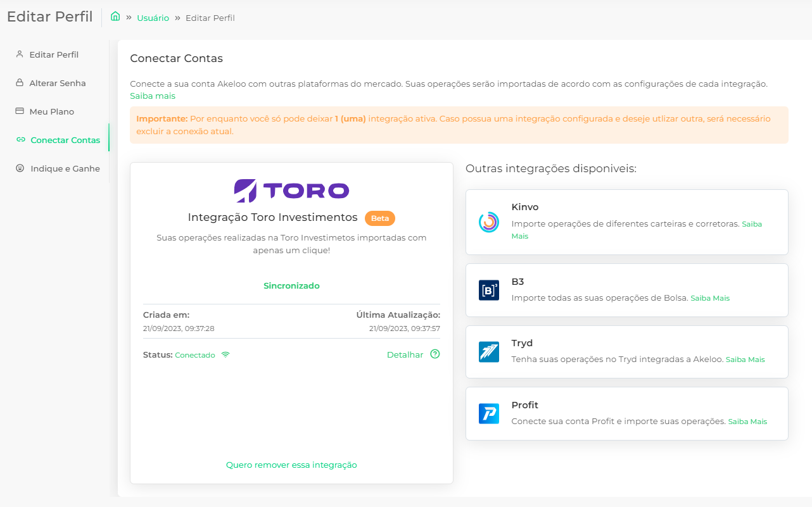Open Saiba Mais link for Tryd
The image size is (812, 507).
click(x=745, y=360)
